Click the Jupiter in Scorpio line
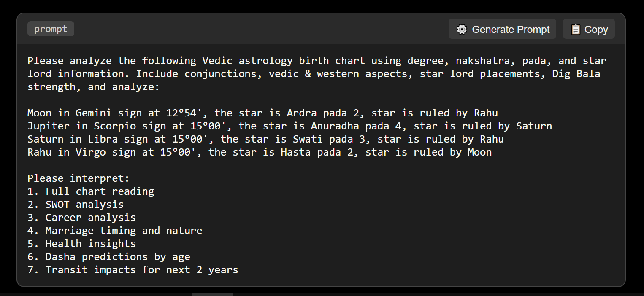The width and height of the screenshot is (644, 296). [290, 126]
